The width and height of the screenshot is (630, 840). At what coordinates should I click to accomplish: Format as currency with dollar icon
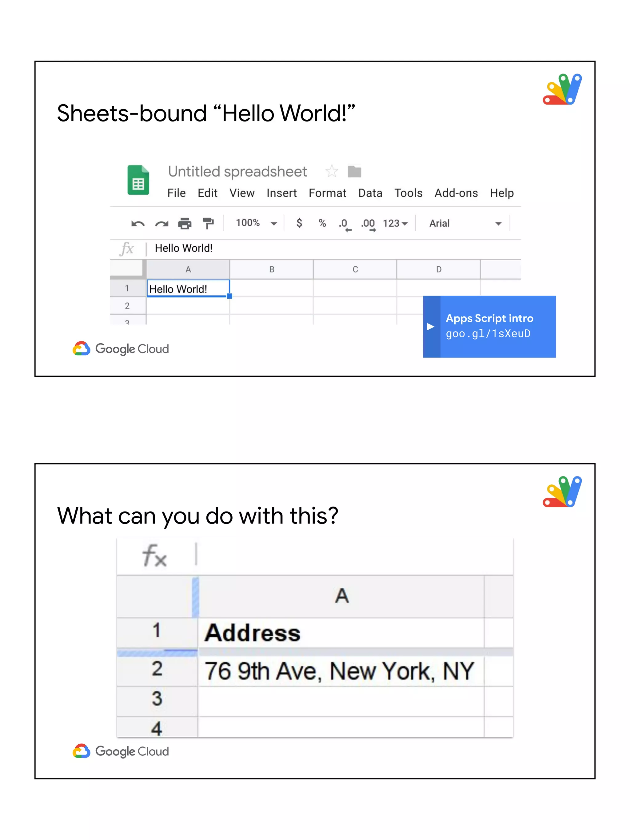tap(299, 223)
